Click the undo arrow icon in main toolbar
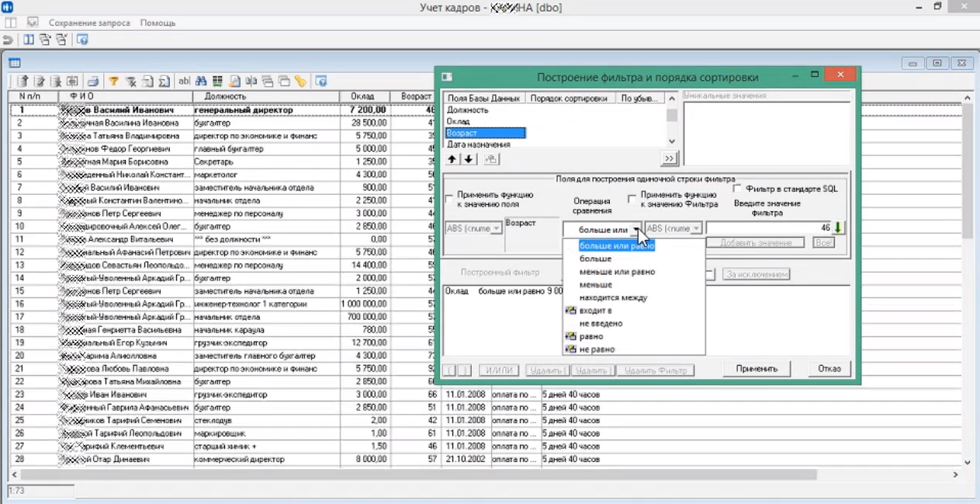This screenshot has width=980, height=504. 9,40
